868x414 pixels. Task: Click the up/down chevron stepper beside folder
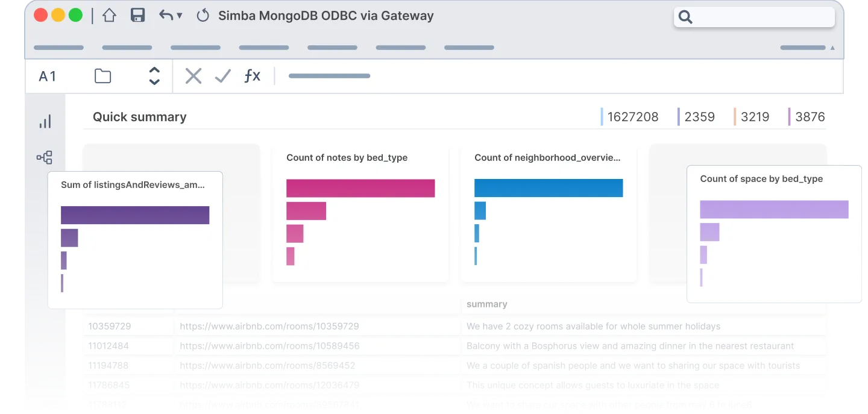click(154, 76)
